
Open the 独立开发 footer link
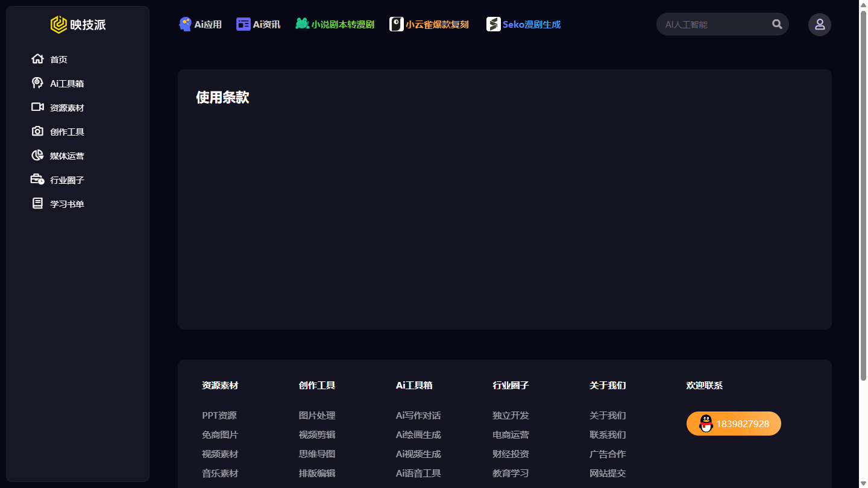(511, 416)
